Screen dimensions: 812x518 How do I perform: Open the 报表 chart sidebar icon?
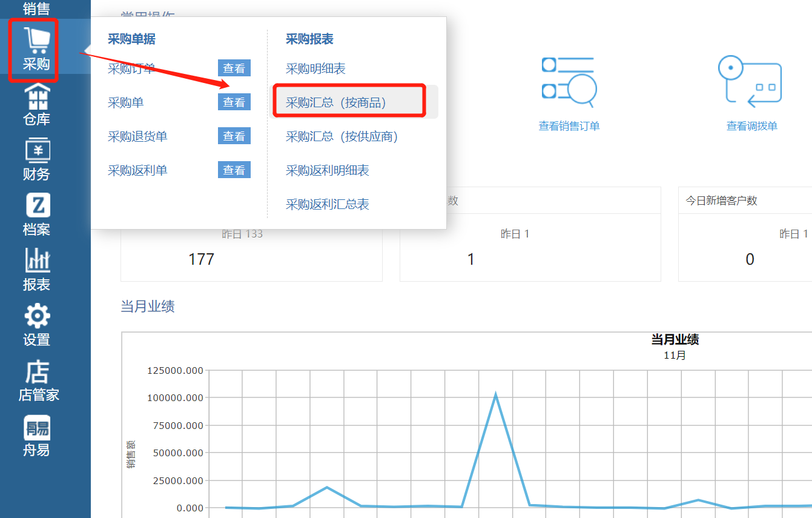[x=38, y=261]
